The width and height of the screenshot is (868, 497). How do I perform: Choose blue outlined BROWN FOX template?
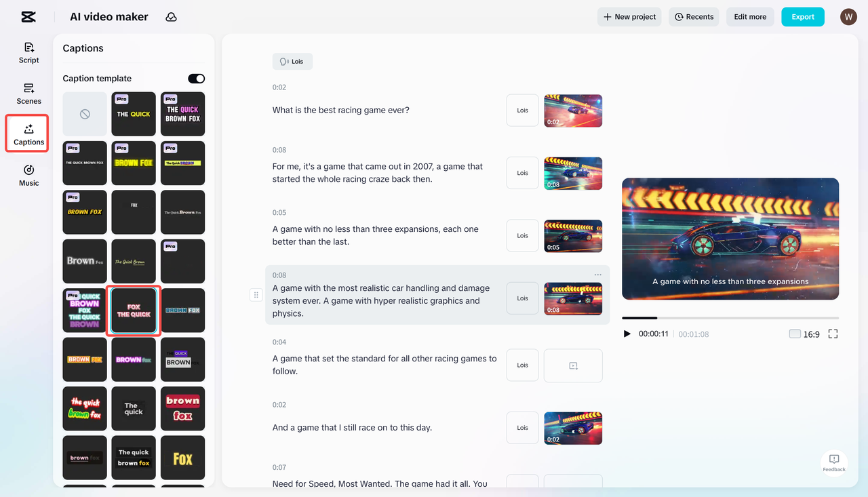(x=182, y=311)
